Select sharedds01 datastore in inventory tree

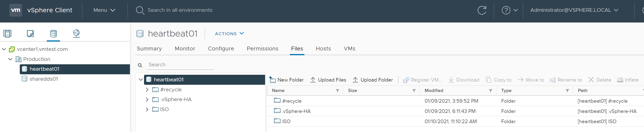pos(43,79)
